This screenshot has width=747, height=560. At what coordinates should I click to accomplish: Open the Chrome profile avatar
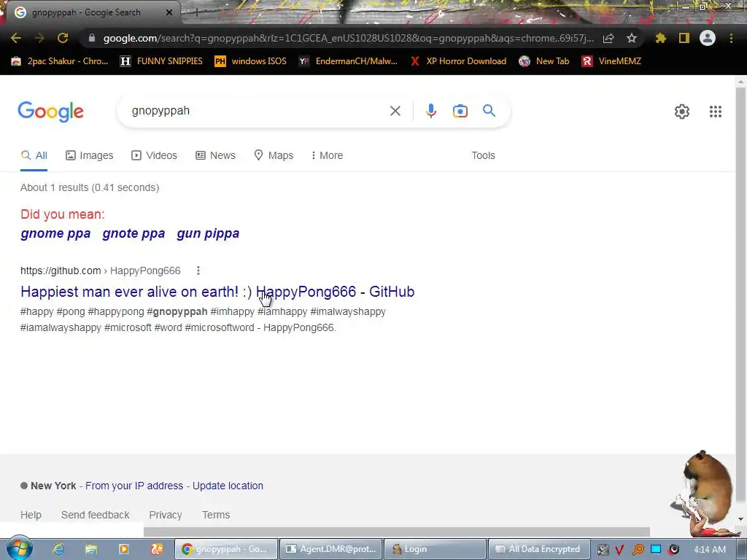(x=708, y=38)
